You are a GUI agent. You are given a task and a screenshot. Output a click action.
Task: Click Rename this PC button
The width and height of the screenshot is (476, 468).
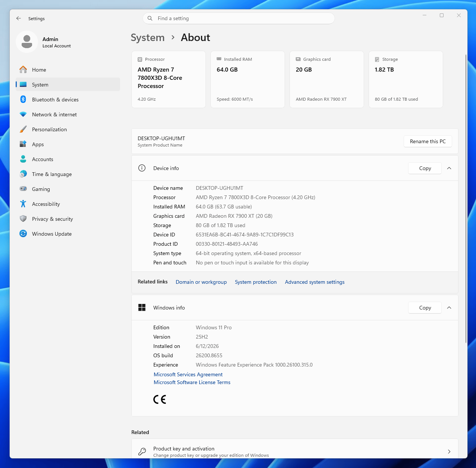coord(428,141)
